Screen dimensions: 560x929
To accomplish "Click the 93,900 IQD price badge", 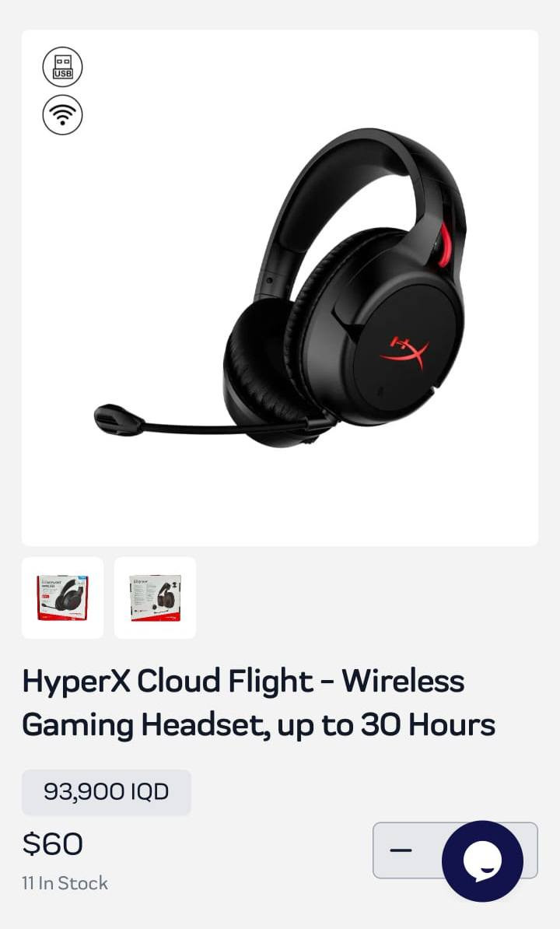I will click(107, 792).
